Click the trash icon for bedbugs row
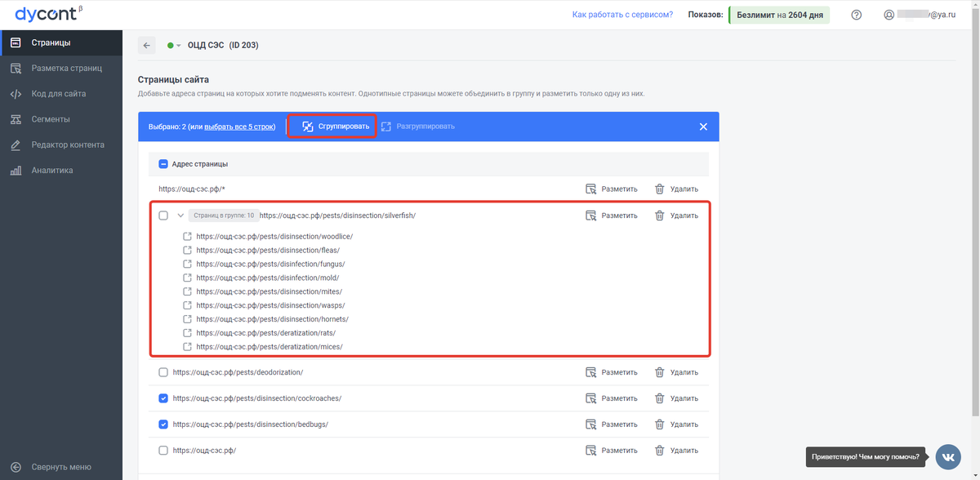The width and height of the screenshot is (980, 480). (x=660, y=424)
